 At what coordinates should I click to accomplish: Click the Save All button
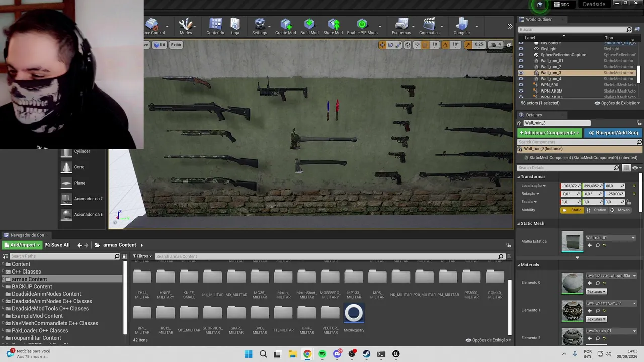[x=57, y=245]
